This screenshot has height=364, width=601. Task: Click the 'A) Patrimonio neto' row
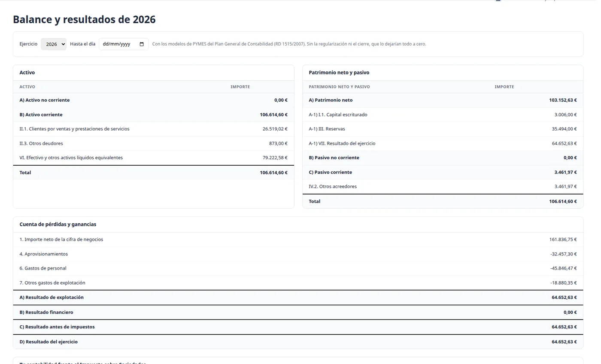(443, 100)
